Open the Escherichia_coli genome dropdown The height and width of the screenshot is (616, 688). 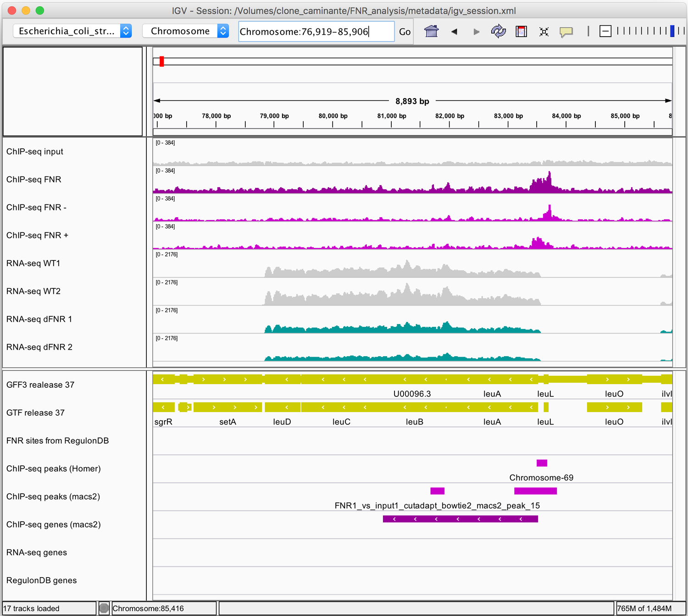click(x=72, y=31)
